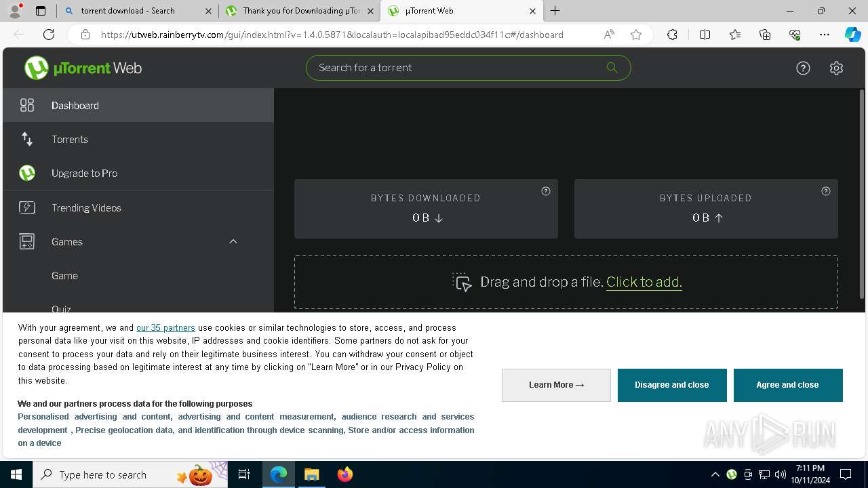Click the browser address bar URL
Viewport: 868px width, 488px height.
(332, 35)
